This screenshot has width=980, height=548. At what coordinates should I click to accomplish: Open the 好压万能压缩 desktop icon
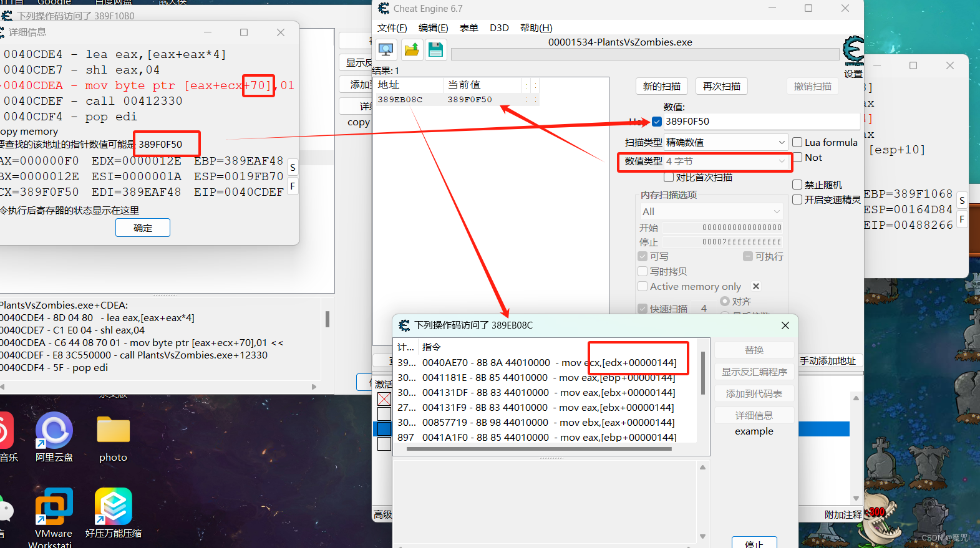click(114, 514)
